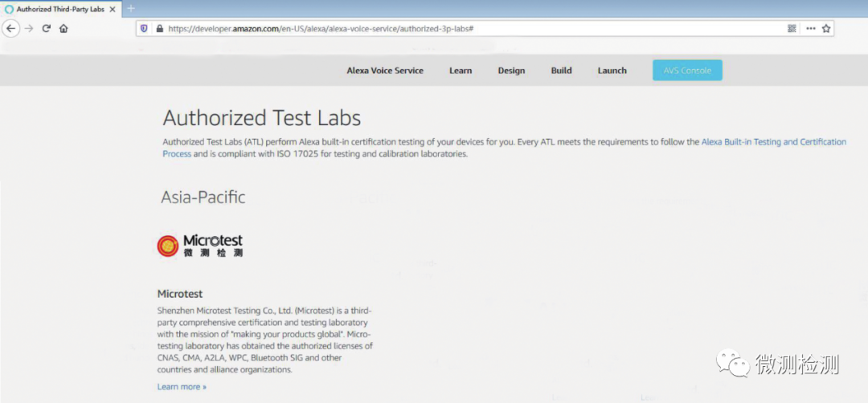The height and width of the screenshot is (403, 868).
Task: Open a new tab with the plus button
Action: click(x=131, y=8)
